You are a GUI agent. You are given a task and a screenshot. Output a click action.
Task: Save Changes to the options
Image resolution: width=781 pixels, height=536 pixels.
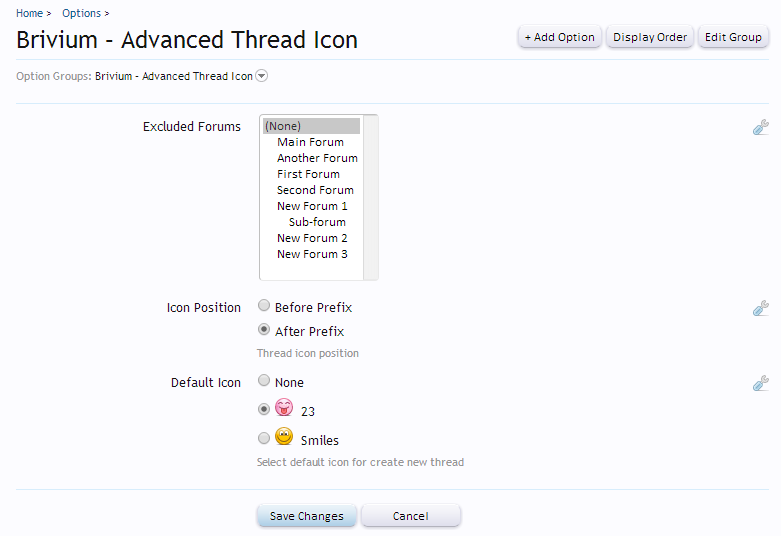pos(307,516)
